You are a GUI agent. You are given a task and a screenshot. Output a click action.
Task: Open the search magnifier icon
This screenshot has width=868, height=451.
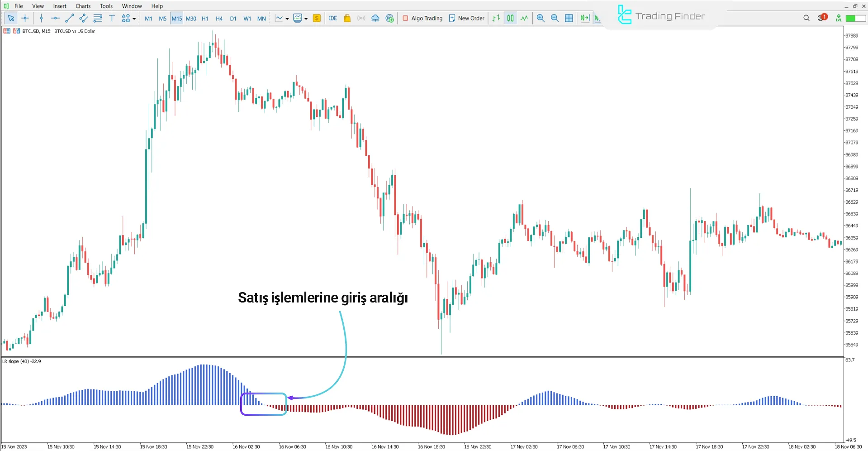tap(806, 18)
